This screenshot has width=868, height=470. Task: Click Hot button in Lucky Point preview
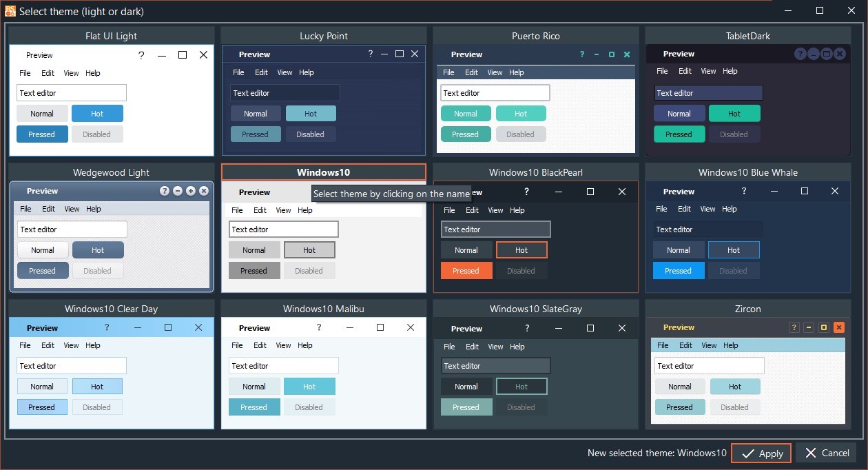coord(311,114)
